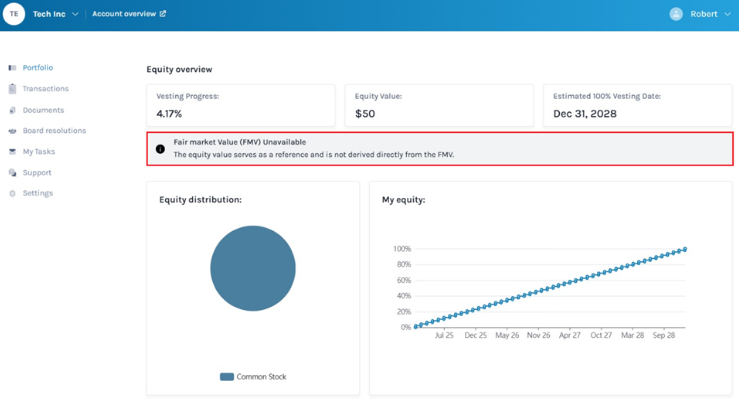The image size is (739, 399).
Task: Expand the Tech Inc company dropdown
Action: tap(75, 14)
